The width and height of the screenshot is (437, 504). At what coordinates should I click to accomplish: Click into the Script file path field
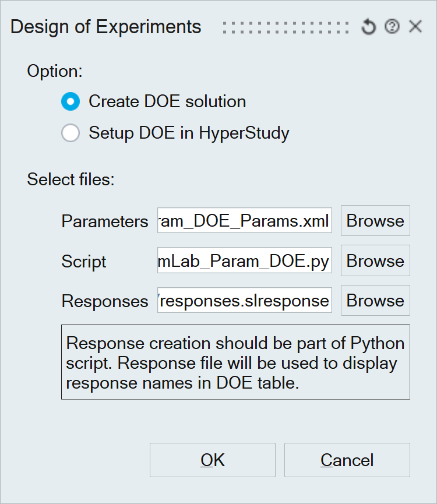click(x=244, y=261)
